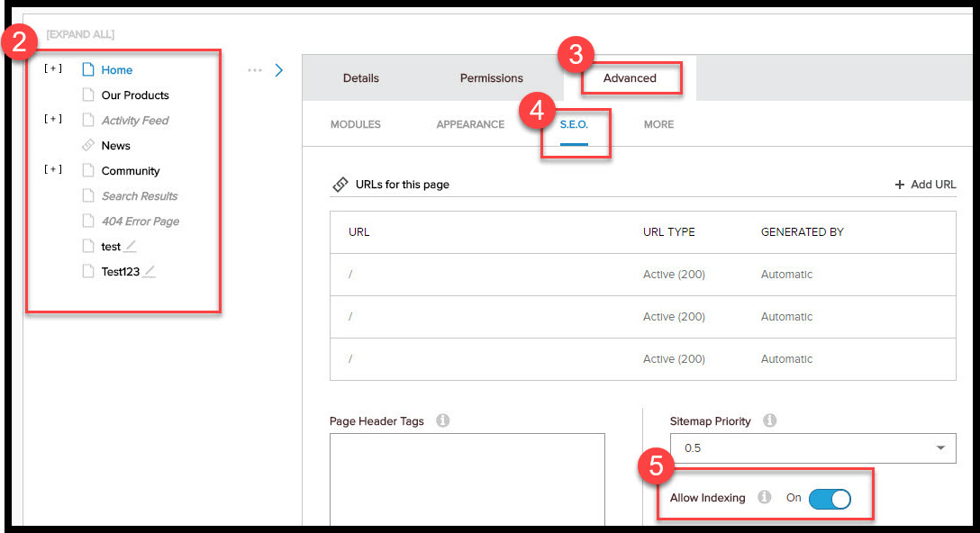Click the Community page icon
The width and height of the screenshot is (980, 533).
[88, 170]
